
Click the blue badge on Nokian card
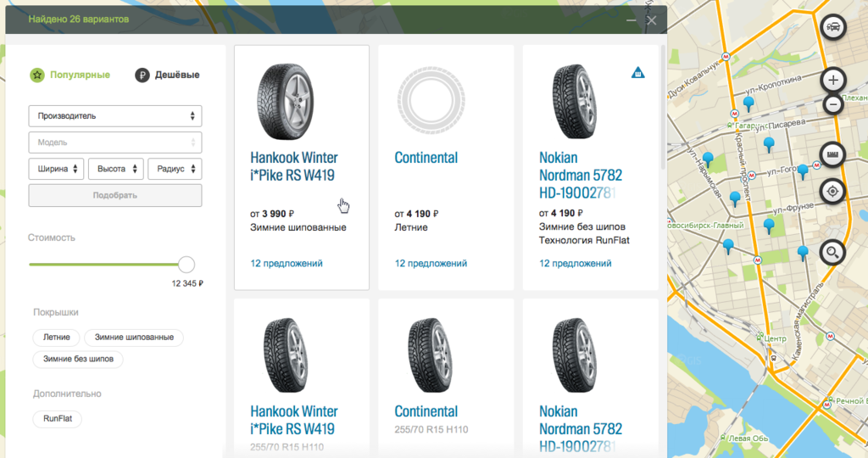[637, 73]
